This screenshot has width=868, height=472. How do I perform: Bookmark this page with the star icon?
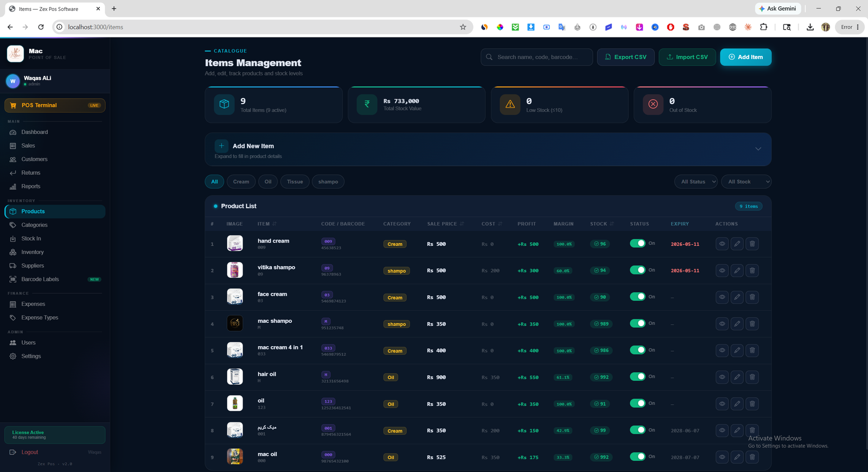tap(463, 27)
